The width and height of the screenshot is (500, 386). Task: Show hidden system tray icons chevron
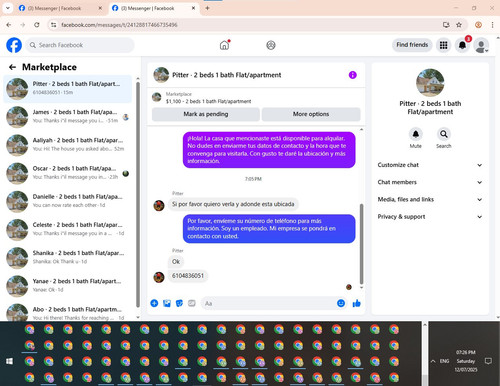433,361
